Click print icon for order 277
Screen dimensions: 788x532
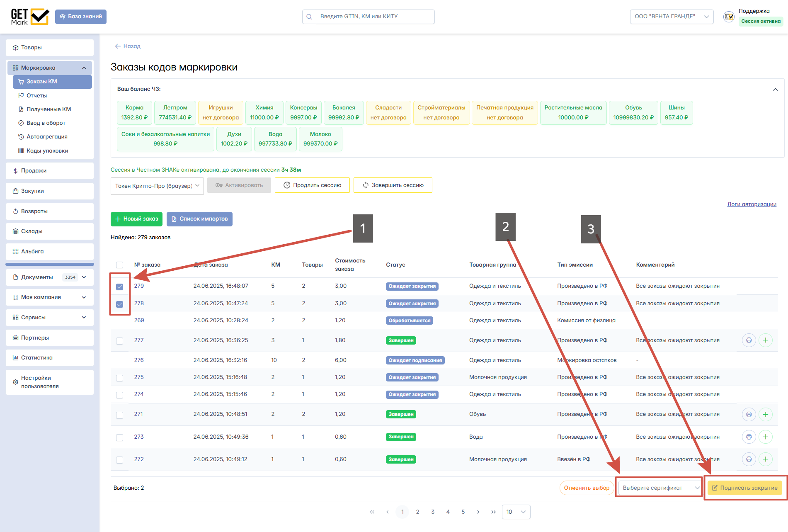(749, 340)
